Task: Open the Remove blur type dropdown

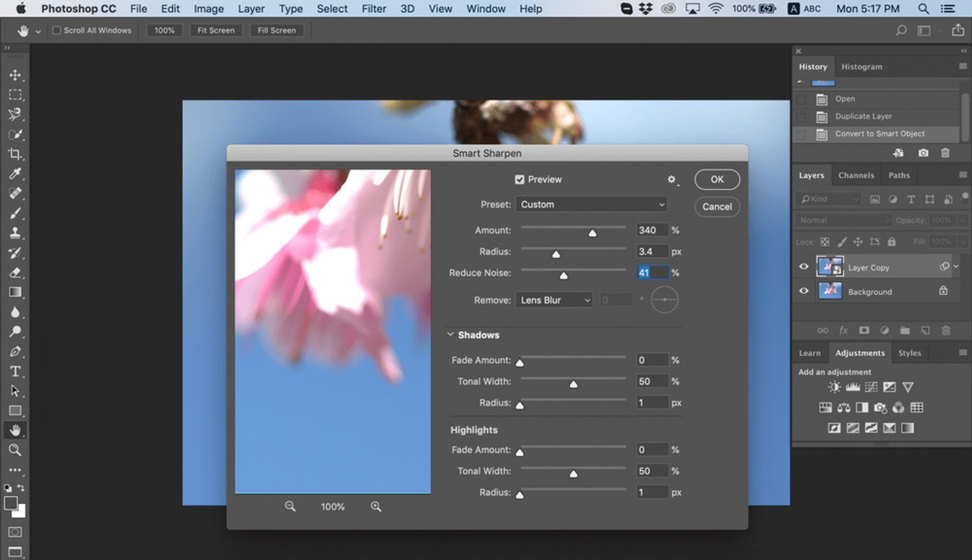Action: pos(554,300)
